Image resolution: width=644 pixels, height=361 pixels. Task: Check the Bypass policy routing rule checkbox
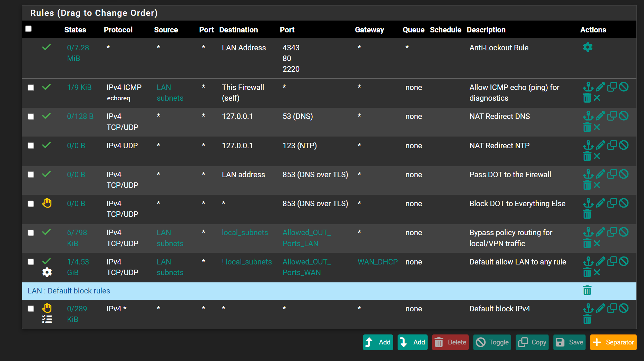click(31, 233)
